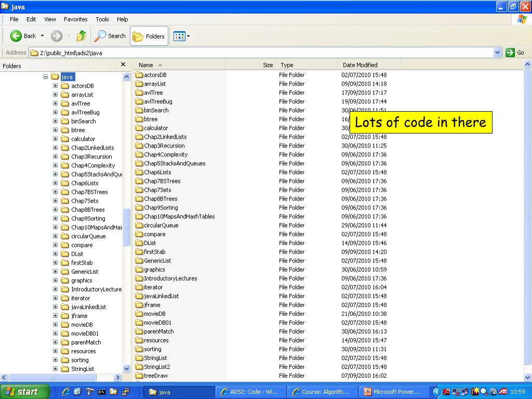The image size is (532, 399).
Task: Expand the Chap3Recursion tree node
Action: click(x=55, y=156)
